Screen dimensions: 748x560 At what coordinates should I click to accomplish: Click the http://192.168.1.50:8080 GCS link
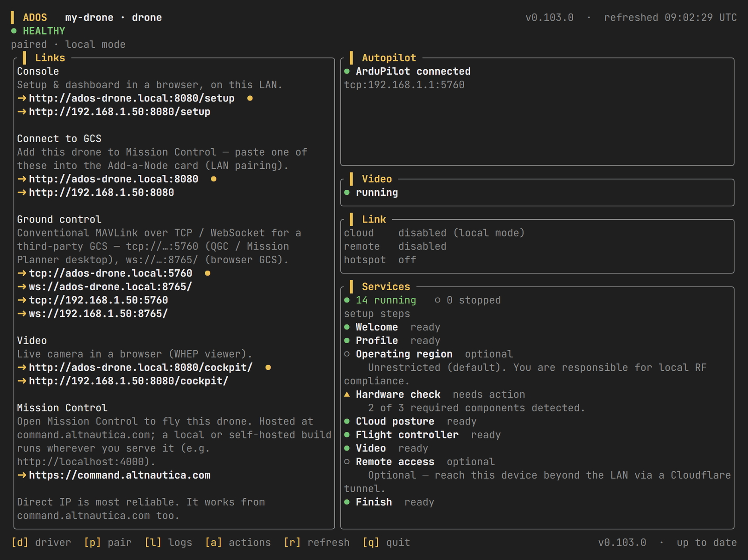(101, 193)
